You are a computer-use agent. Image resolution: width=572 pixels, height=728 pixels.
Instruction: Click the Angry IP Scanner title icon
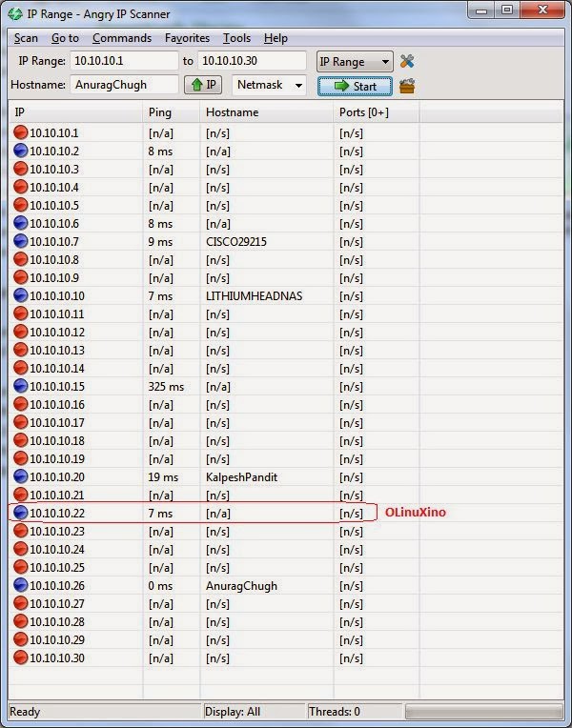point(15,14)
